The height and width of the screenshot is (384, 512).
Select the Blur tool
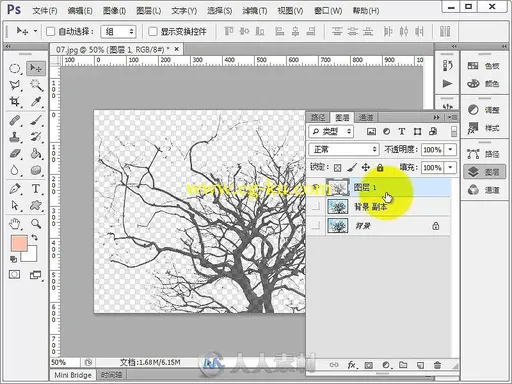point(14,170)
